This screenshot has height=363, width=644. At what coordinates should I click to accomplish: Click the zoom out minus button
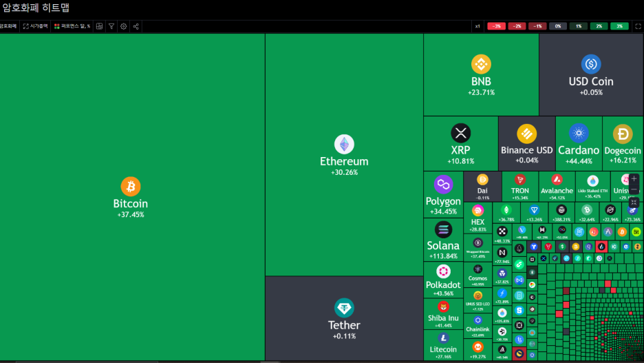[634, 189]
